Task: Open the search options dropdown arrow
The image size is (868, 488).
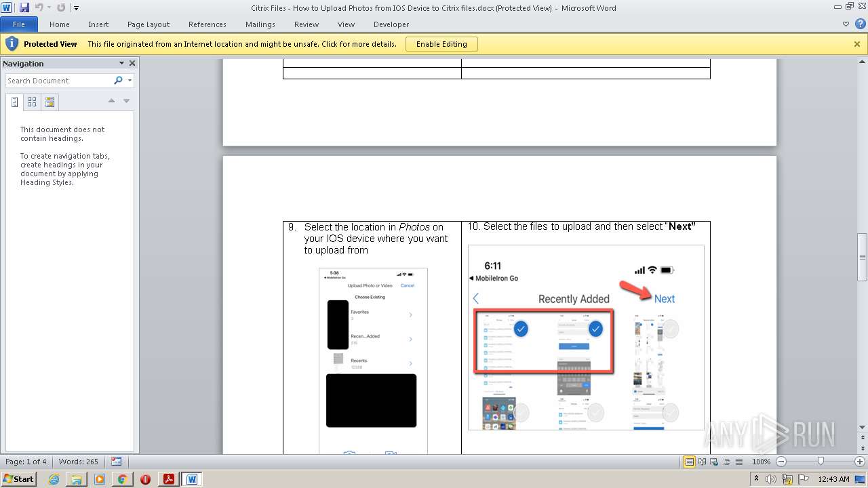Action: coord(130,81)
